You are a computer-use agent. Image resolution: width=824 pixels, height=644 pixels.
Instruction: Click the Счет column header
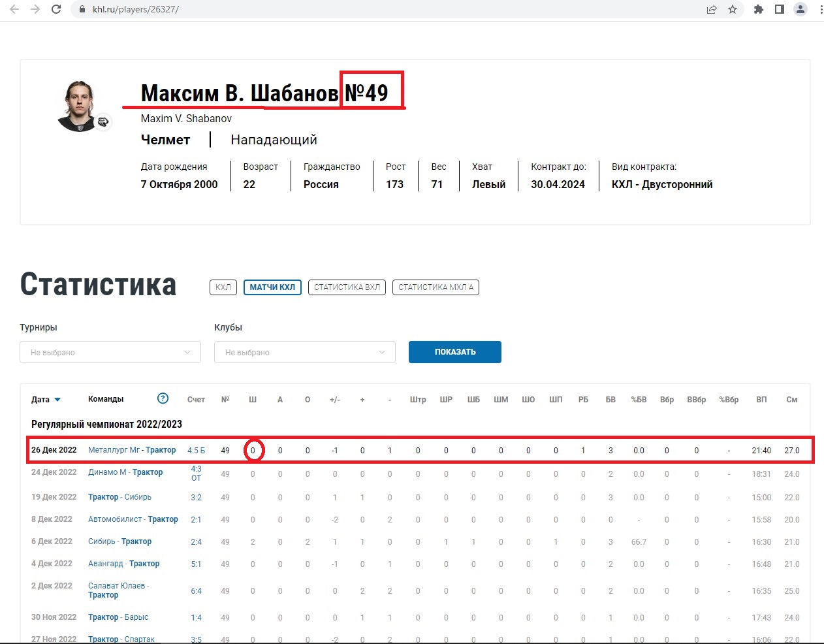pyautogui.click(x=196, y=400)
